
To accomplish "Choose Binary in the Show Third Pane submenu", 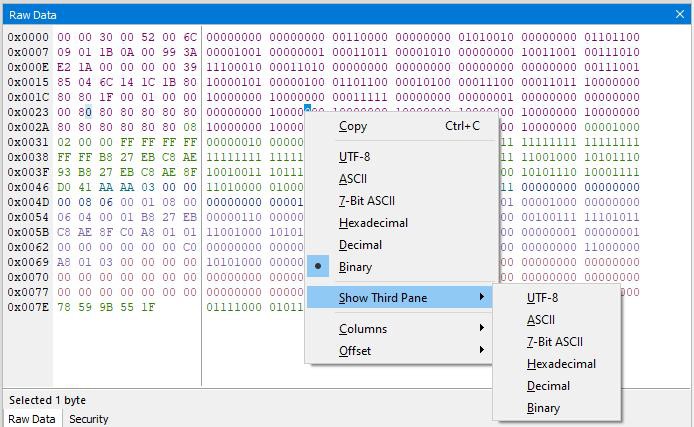I will point(557,408).
